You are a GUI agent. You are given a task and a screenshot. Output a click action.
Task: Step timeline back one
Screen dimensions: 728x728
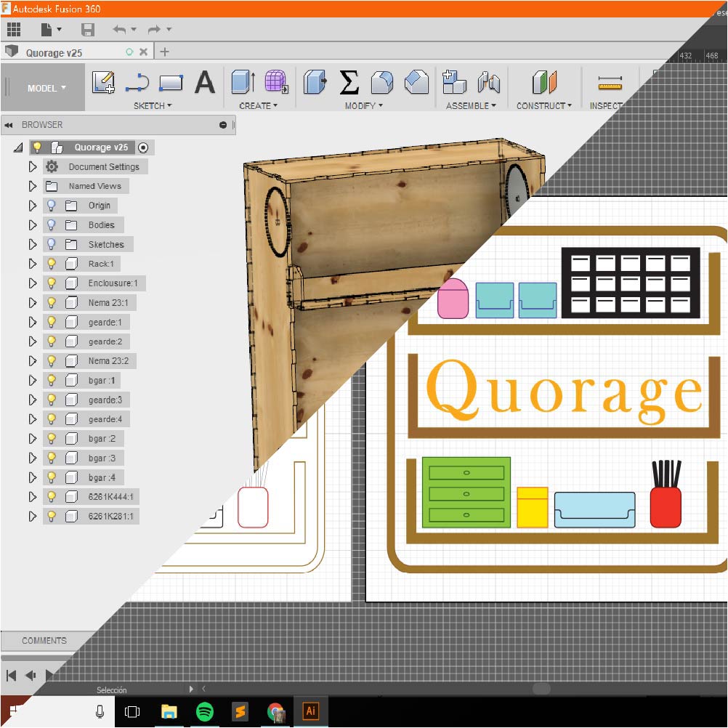[31, 676]
